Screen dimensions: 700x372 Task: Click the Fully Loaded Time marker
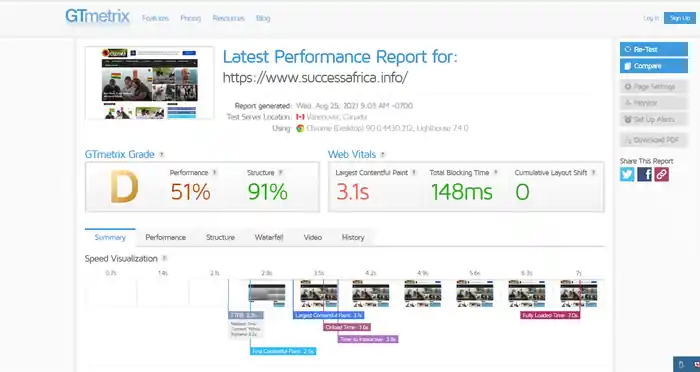tap(550, 315)
